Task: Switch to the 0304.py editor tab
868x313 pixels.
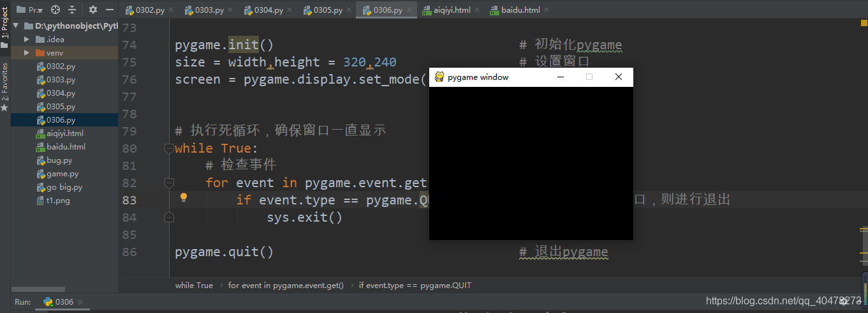Action: (x=267, y=10)
